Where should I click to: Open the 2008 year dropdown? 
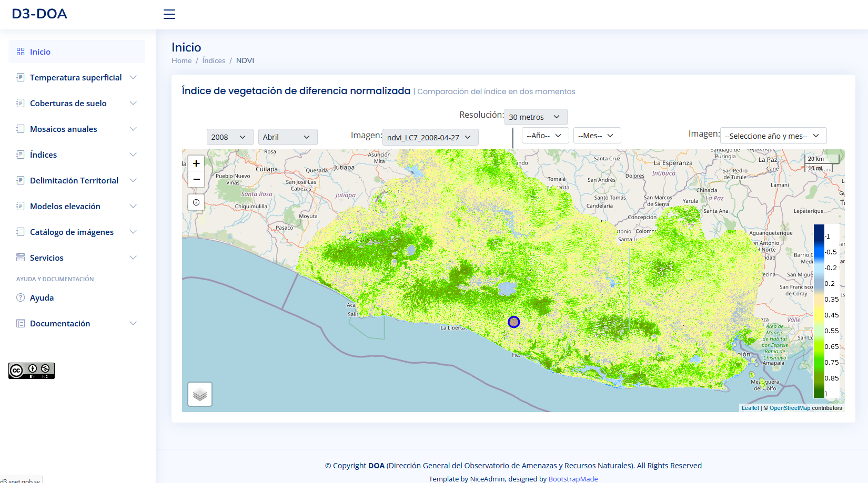(230, 137)
